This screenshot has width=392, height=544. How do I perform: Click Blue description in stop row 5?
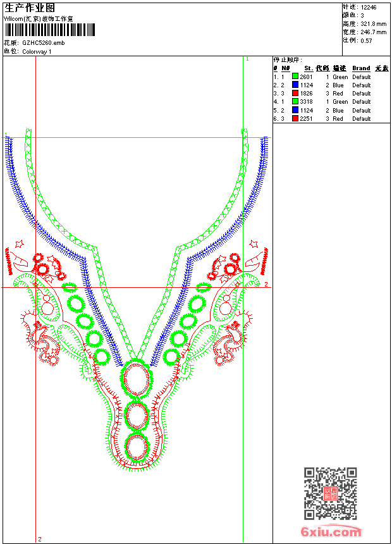coord(338,111)
